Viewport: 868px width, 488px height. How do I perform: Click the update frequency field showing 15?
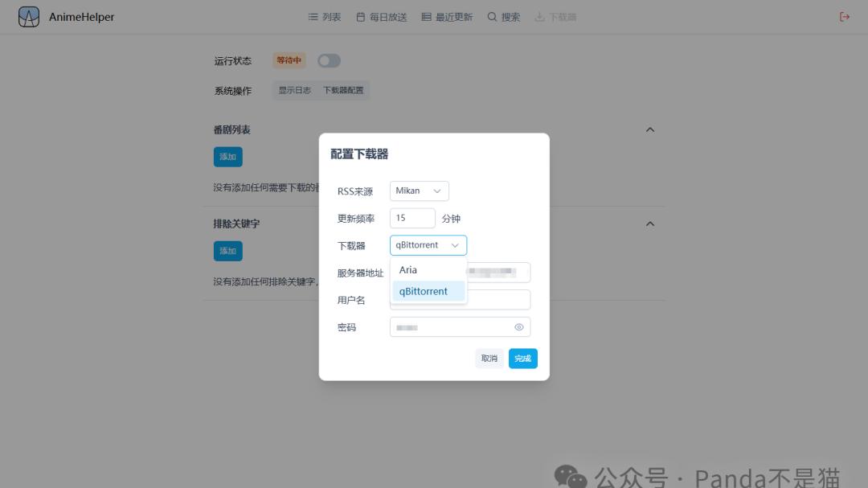[x=411, y=217]
